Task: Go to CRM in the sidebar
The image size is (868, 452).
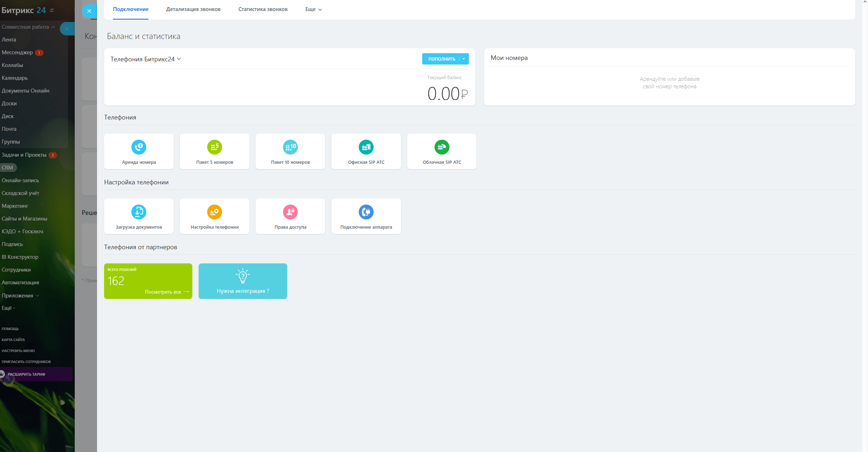Action: click(7, 168)
